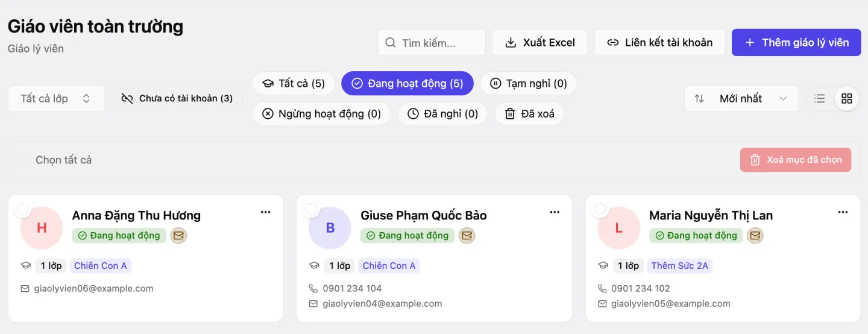Click the 1 lớp chip on Maria's card
The image size is (868, 334).
(x=629, y=266)
